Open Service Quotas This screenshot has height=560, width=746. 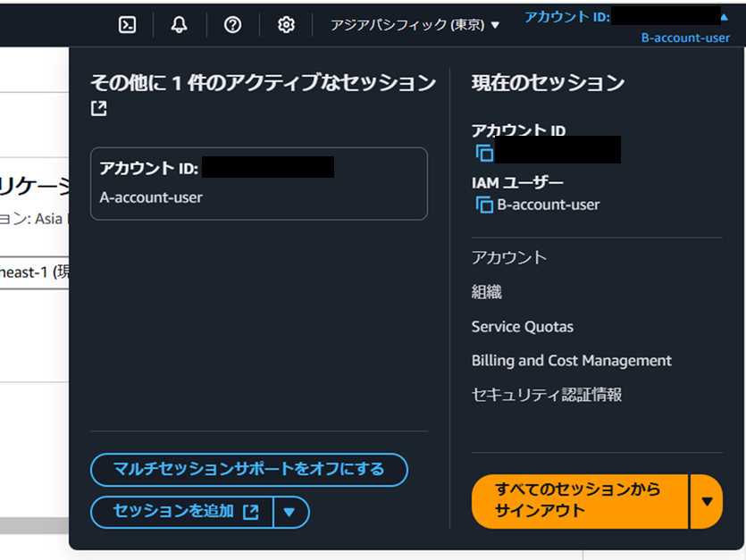point(523,327)
